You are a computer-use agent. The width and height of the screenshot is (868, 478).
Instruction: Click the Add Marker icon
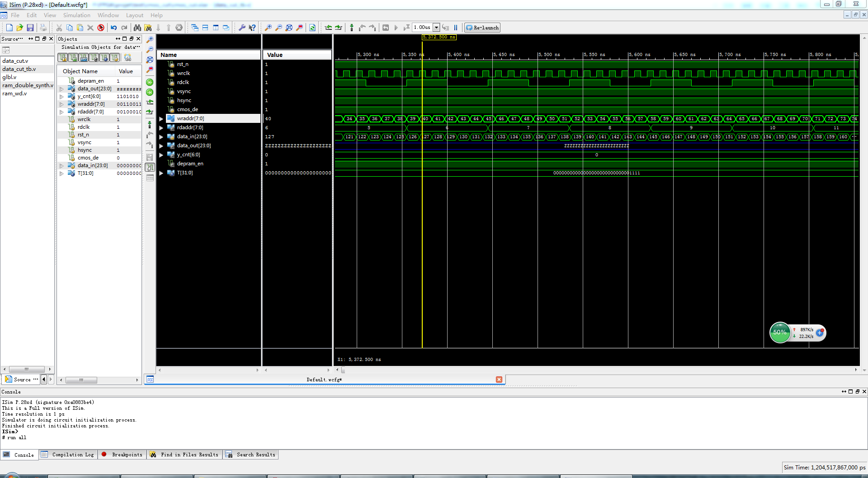pyautogui.click(x=352, y=28)
